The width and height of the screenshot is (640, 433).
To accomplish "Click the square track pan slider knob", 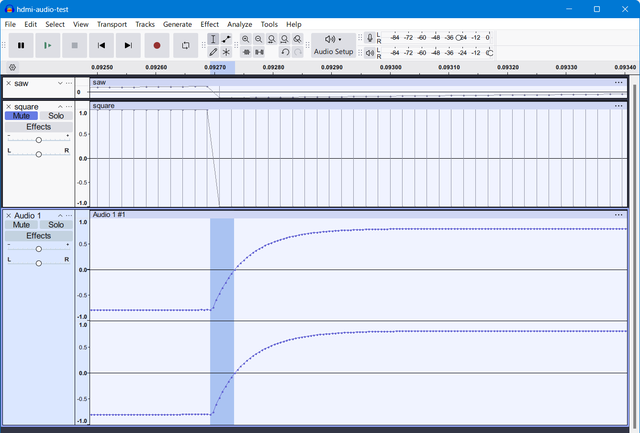I will pos(38,154).
